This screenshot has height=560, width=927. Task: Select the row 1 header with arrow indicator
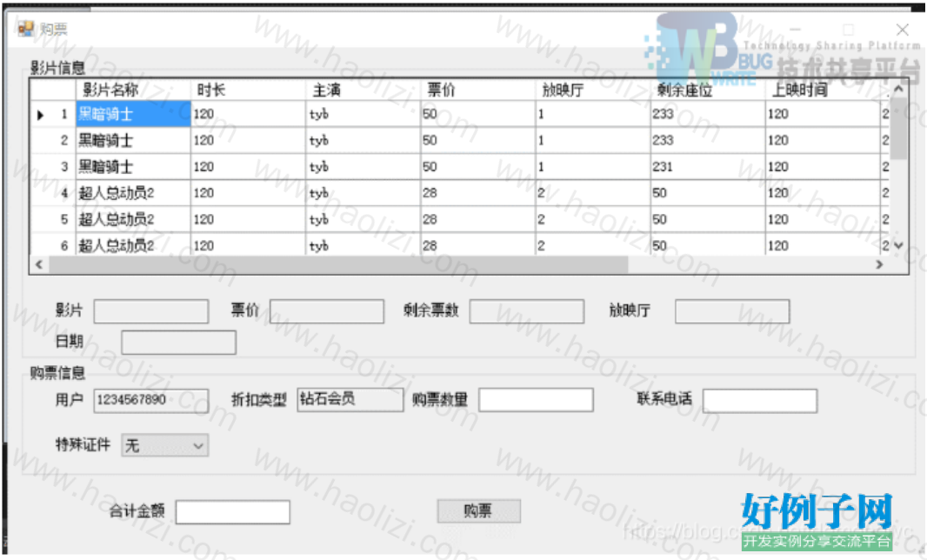pos(53,114)
